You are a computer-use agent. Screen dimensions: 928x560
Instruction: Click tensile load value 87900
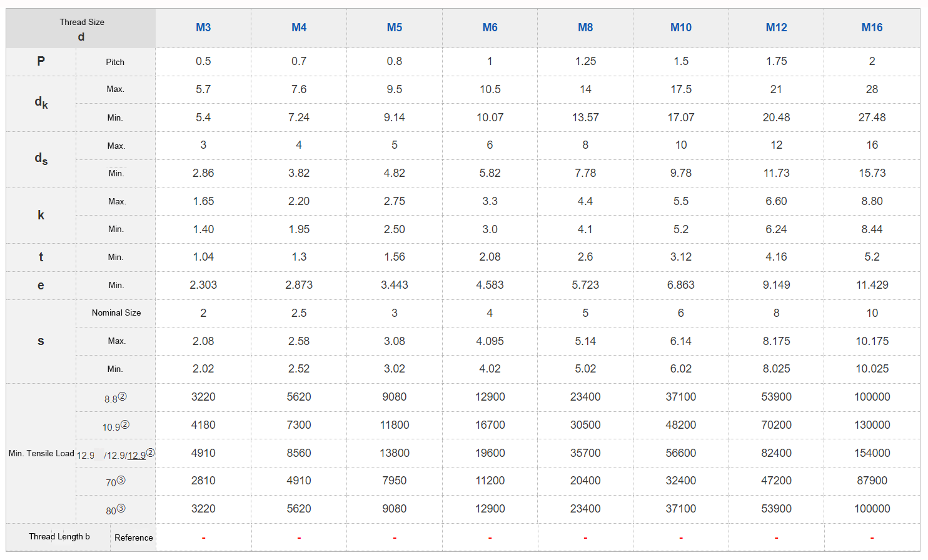(872, 481)
